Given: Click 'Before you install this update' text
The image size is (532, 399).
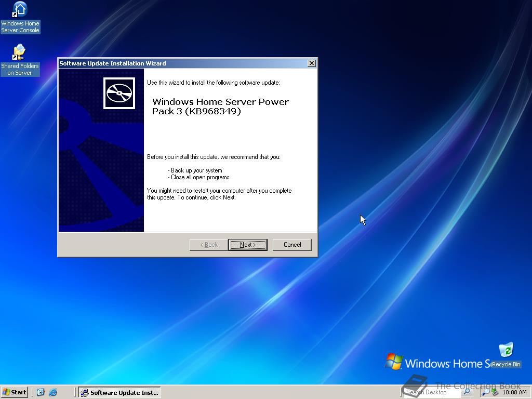Looking at the screenshot, I should point(214,157).
